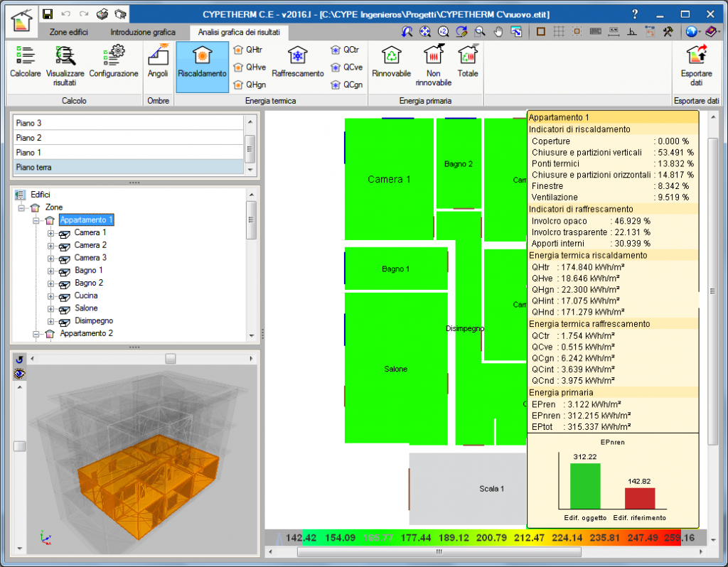Expand the Salone tree node
Image resolution: width=728 pixels, height=567 pixels.
coord(50,309)
